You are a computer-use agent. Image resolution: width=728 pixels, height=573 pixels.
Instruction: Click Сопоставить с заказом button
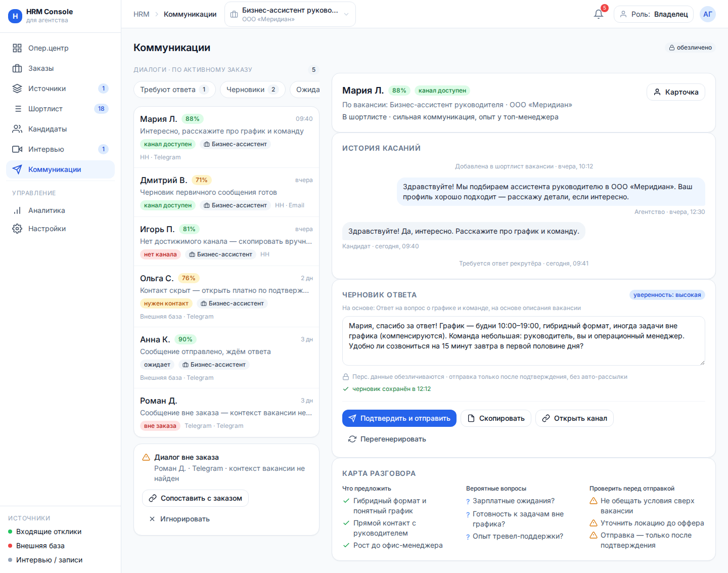point(195,498)
